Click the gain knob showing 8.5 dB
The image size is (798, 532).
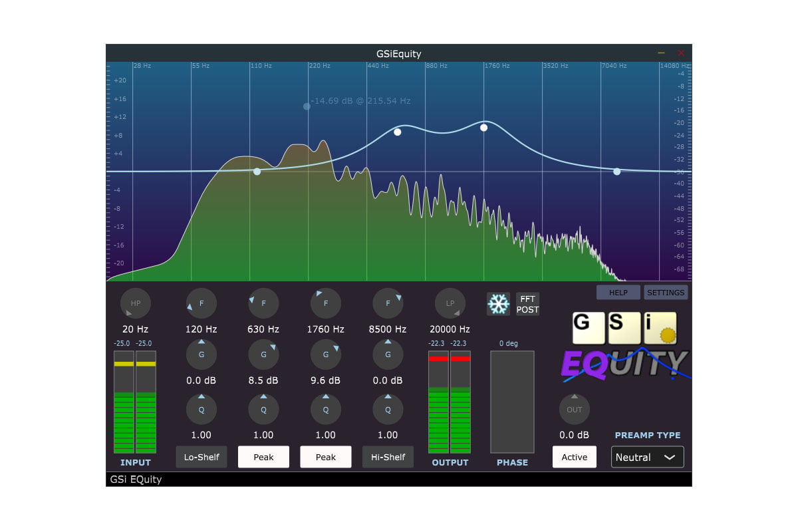[x=263, y=354]
